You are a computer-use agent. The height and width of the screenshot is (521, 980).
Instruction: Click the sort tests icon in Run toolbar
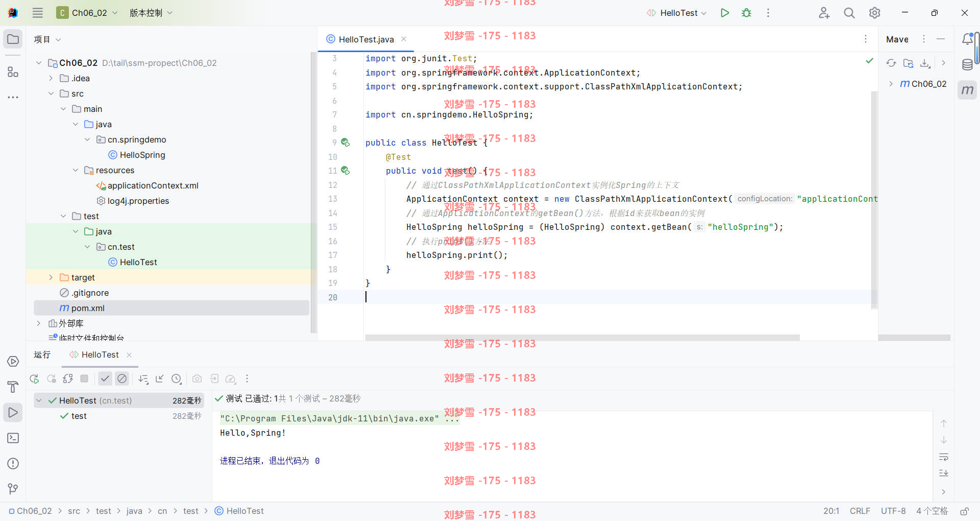143,378
